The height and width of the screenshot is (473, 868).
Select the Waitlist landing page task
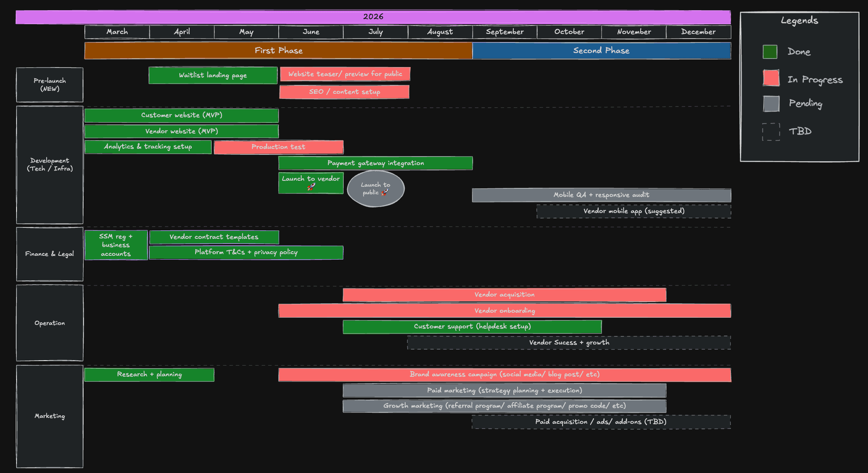coord(213,76)
